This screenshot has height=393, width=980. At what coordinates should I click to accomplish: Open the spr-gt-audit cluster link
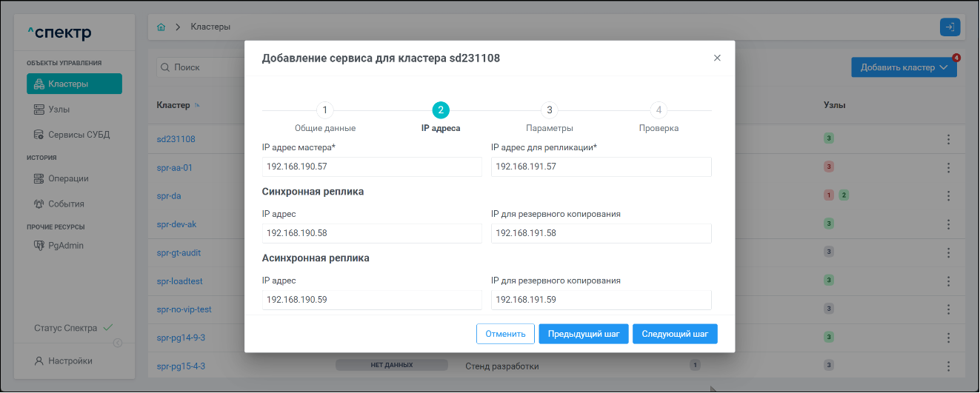click(x=179, y=252)
